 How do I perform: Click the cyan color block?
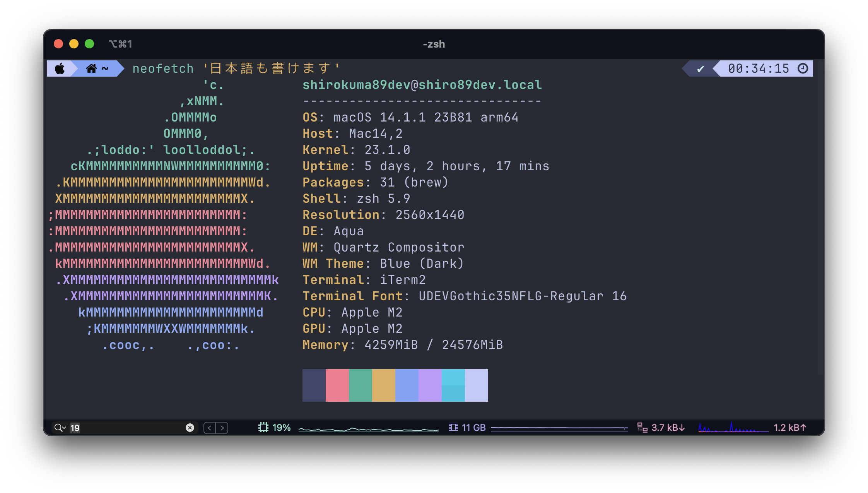(x=453, y=385)
